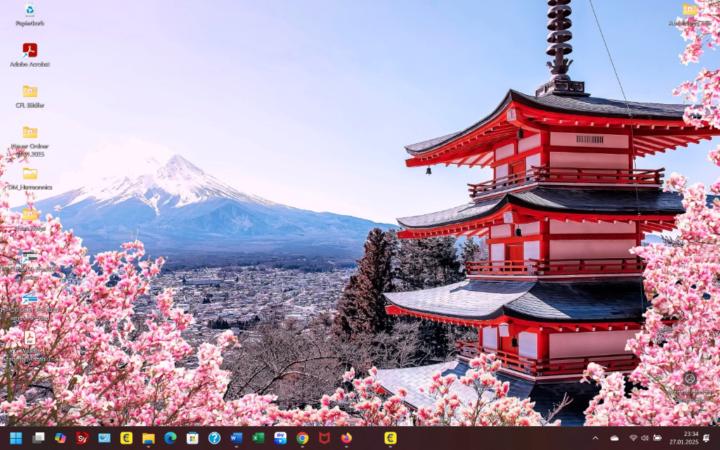The width and height of the screenshot is (720, 450).
Task: Switch to Firefox on the taskbar
Action: [346, 438]
